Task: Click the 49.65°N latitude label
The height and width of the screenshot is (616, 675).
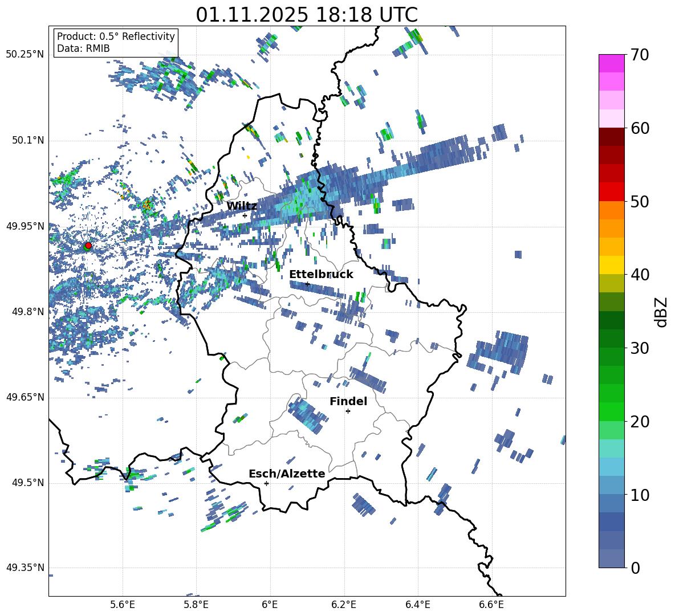Action: tap(25, 397)
